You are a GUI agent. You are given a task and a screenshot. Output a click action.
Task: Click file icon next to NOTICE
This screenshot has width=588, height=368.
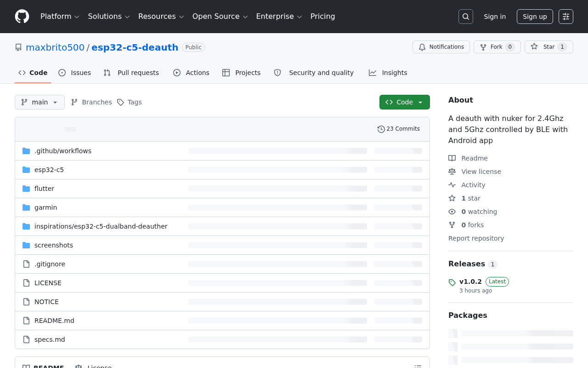[x=26, y=302]
